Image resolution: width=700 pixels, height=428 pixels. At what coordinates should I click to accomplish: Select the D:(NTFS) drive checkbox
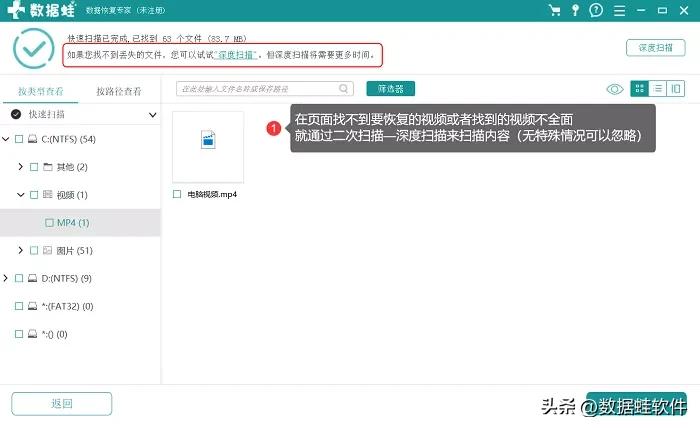point(19,278)
